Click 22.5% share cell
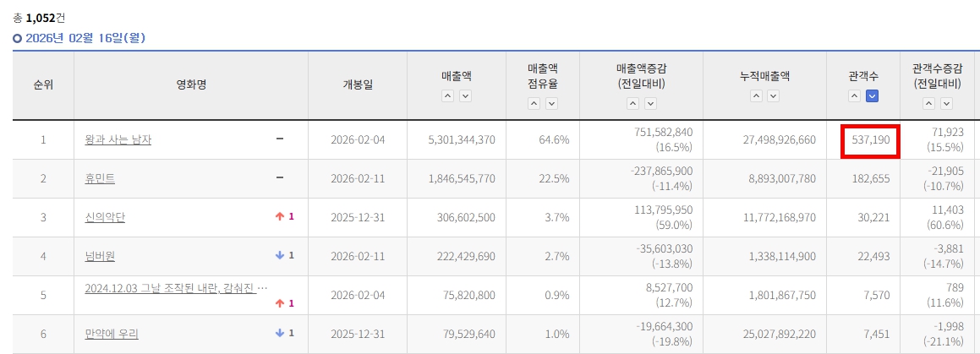980x354 pixels. 554,178
